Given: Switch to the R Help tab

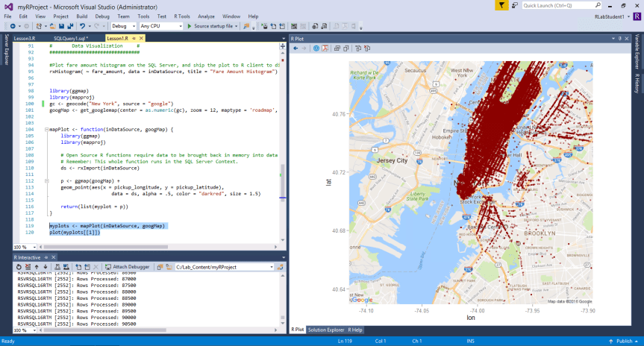Looking at the screenshot, I should (355, 330).
